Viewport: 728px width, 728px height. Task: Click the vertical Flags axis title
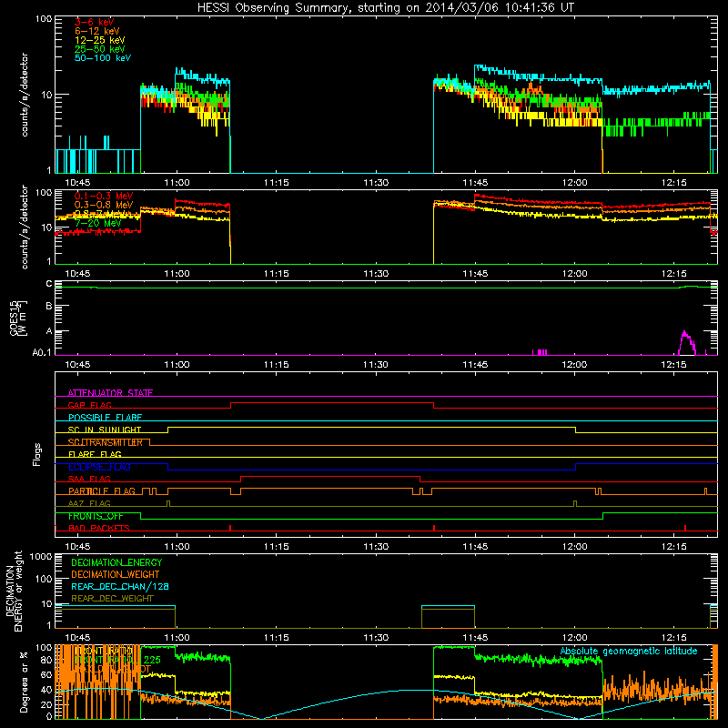(x=37, y=454)
